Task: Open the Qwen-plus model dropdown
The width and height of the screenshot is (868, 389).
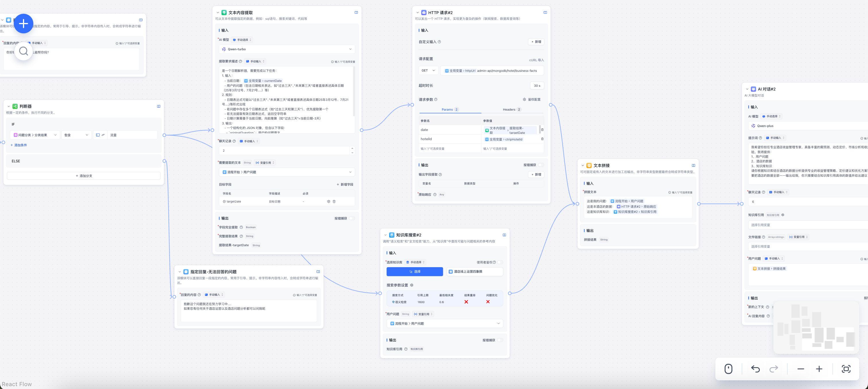Action: (x=808, y=126)
